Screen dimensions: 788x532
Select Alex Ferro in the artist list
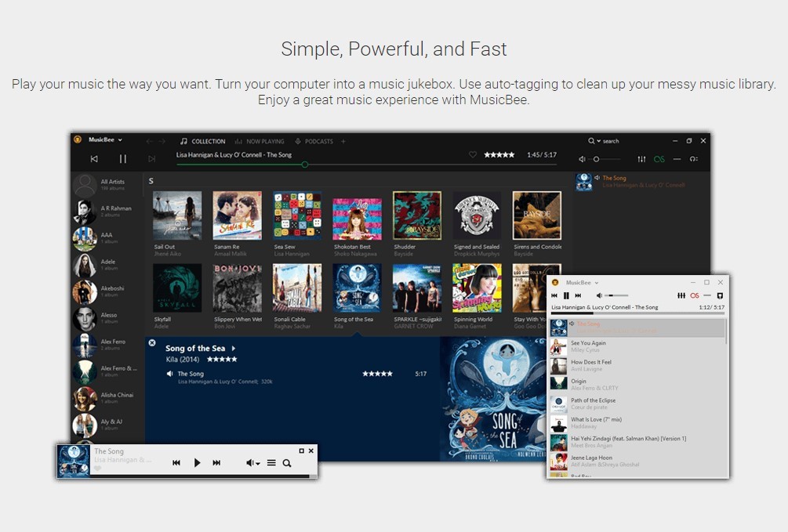108,345
